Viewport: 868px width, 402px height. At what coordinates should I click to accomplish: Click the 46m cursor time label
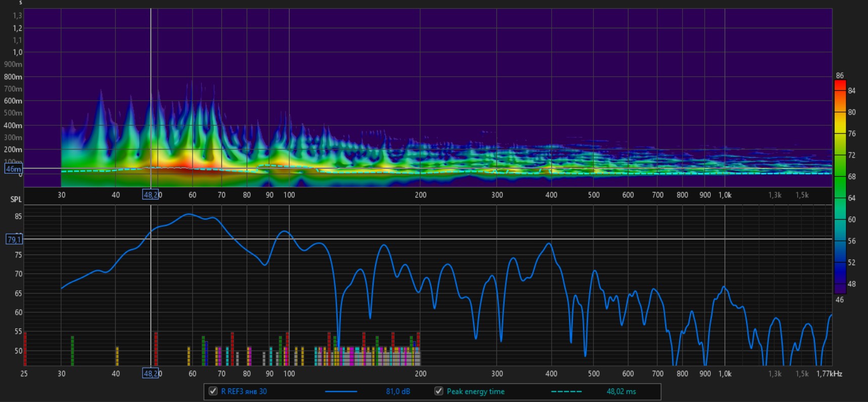click(x=14, y=169)
